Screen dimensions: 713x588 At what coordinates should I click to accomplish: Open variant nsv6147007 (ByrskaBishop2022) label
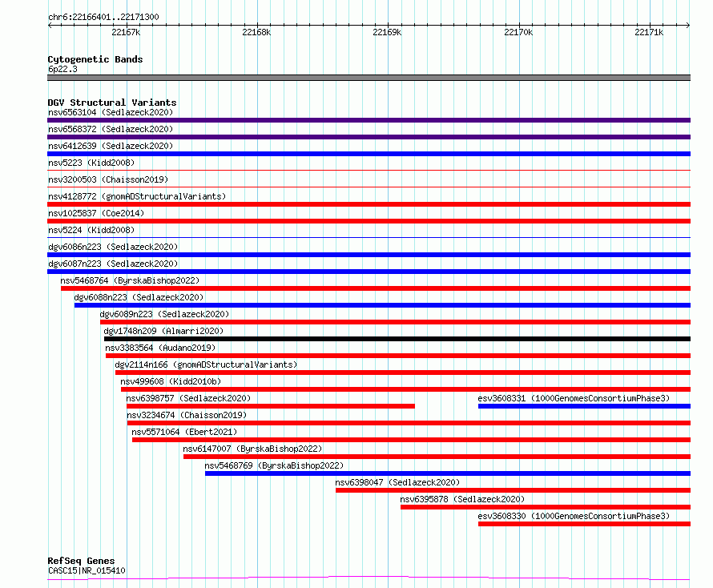(x=252, y=449)
